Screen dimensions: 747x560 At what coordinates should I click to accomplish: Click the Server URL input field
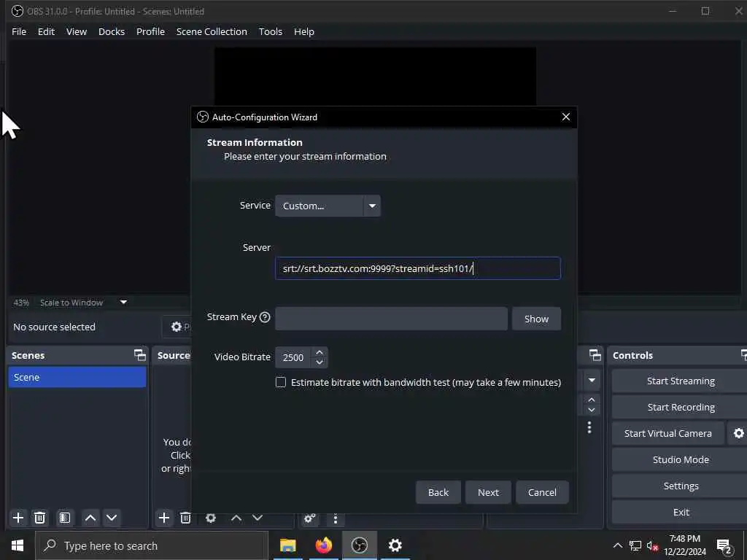(418, 268)
